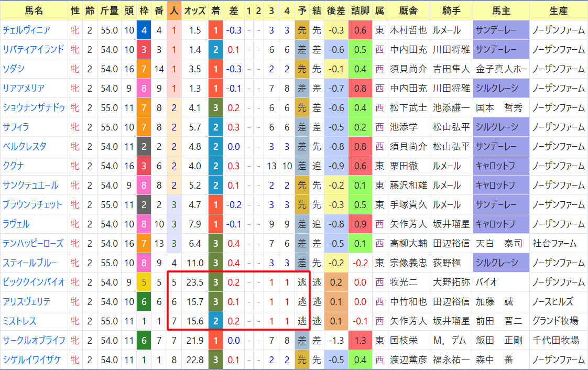Sort by 後差 column header
Viewport: 588px width, 370px height.
(336, 10)
